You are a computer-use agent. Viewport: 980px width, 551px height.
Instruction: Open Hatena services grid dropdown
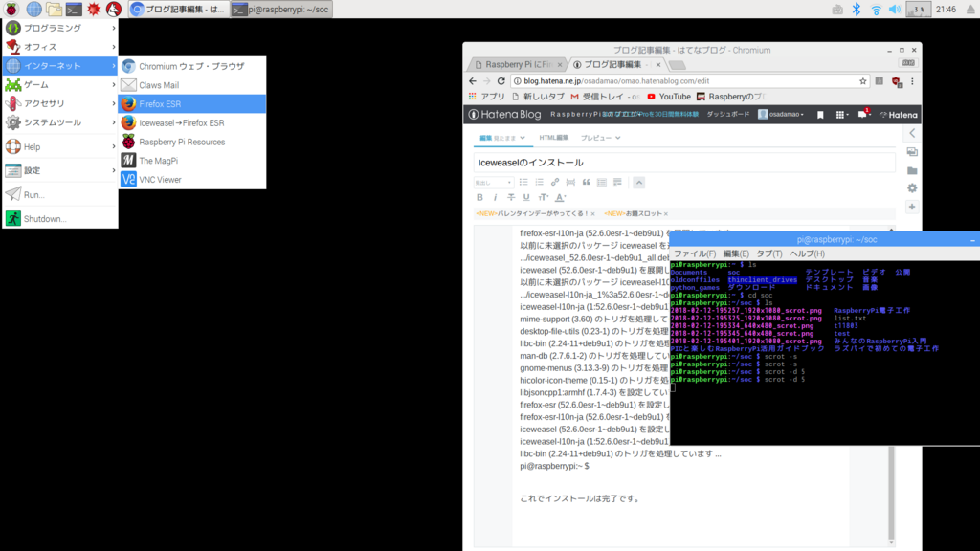(842, 115)
